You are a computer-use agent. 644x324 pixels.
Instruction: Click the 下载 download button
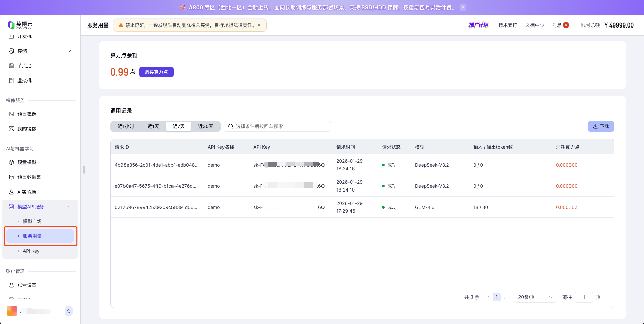(601, 126)
